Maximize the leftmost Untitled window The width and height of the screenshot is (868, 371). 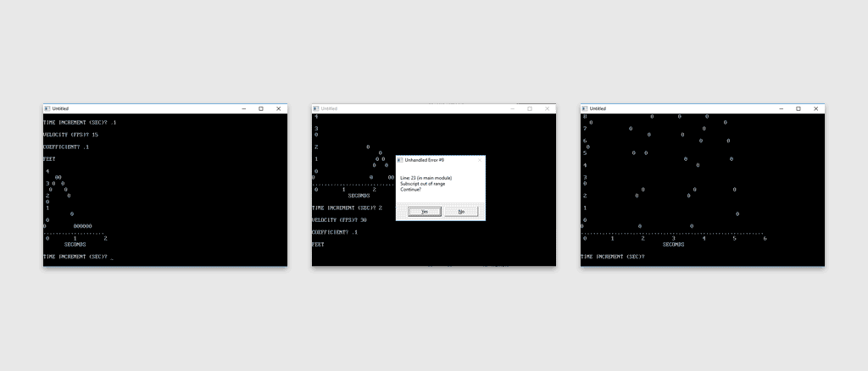click(261, 108)
